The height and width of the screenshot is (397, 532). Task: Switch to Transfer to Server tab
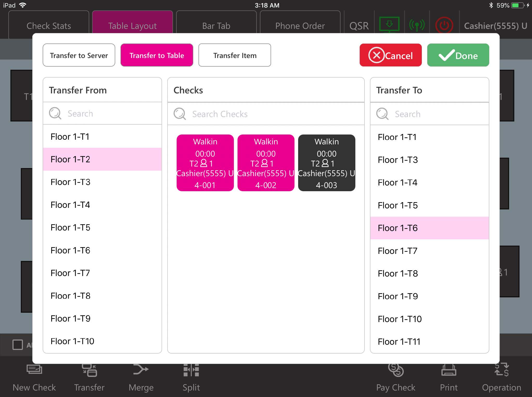tap(79, 55)
